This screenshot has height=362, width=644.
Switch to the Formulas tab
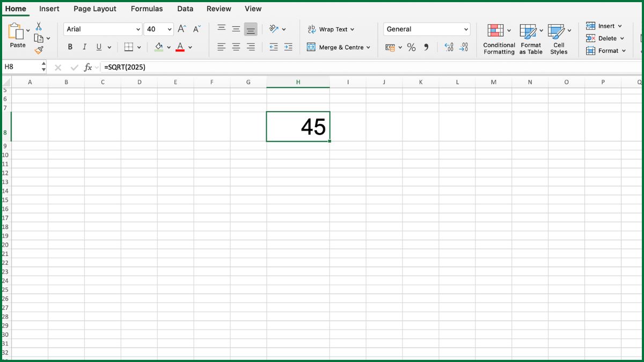pyautogui.click(x=147, y=9)
